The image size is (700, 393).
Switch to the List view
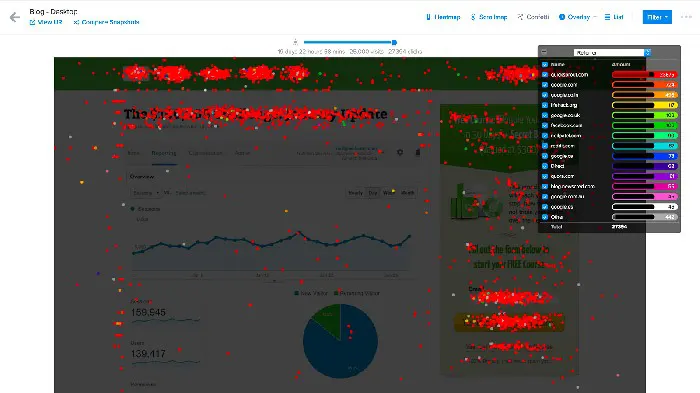tap(614, 17)
